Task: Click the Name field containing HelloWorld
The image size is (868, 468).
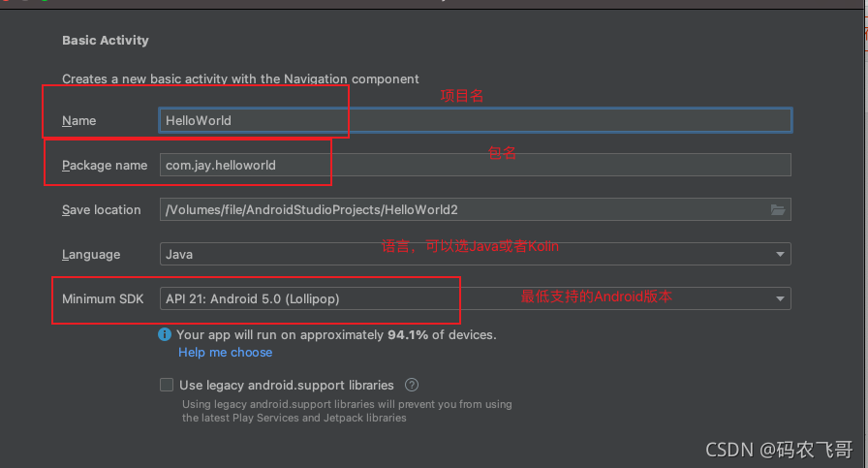Action: point(475,120)
